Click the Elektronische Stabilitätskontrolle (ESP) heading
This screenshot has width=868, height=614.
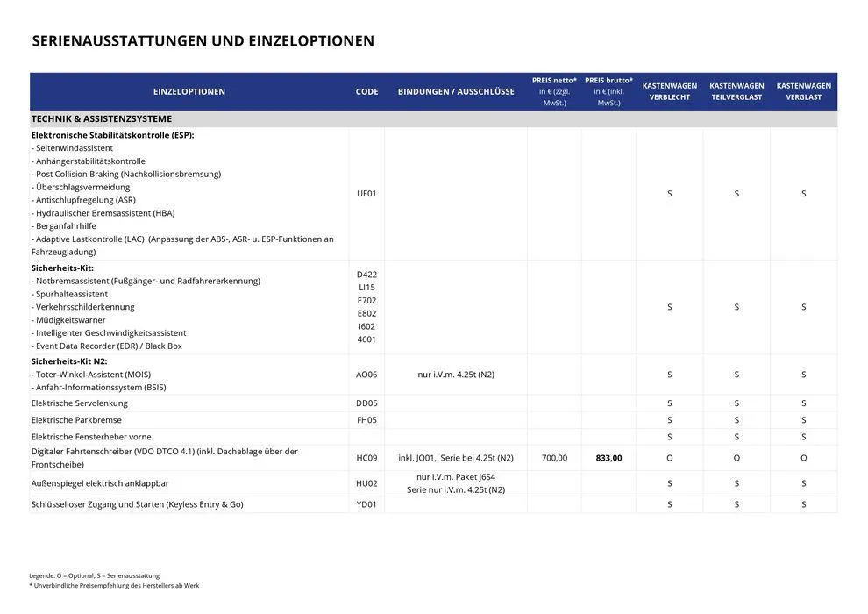click(x=112, y=136)
